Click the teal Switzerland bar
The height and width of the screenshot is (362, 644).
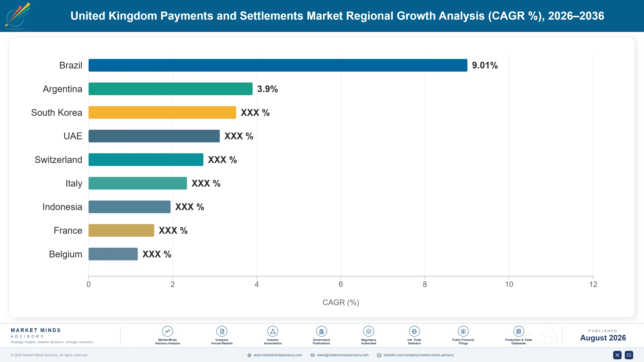pos(146,159)
